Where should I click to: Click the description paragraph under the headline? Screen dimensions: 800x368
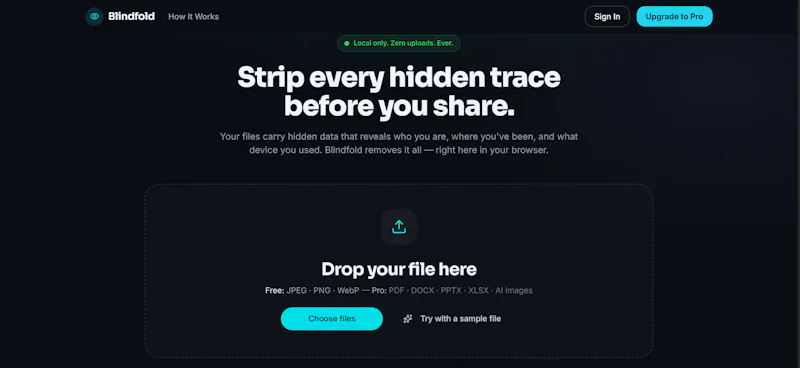(x=398, y=144)
